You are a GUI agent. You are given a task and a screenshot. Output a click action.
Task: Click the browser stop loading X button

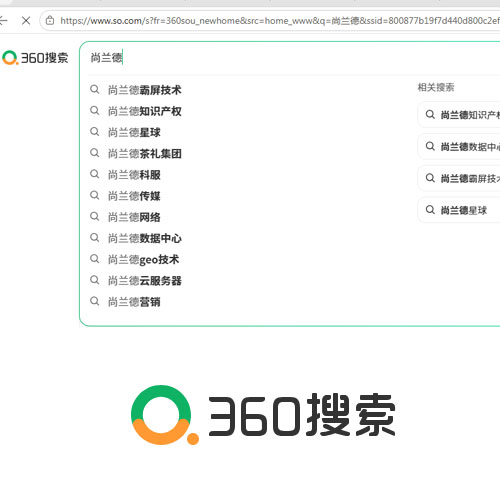click(x=26, y=21)
